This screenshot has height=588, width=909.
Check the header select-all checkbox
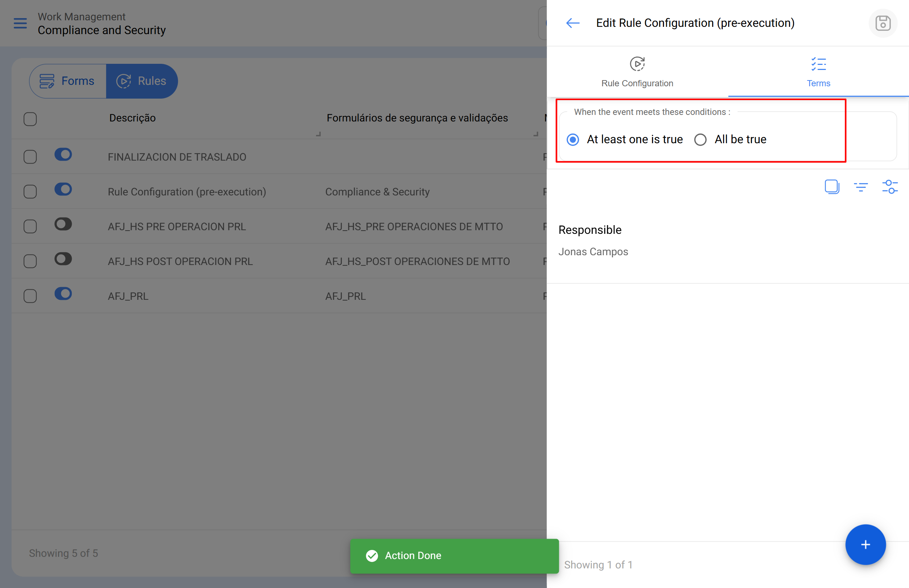pos(30,119)
